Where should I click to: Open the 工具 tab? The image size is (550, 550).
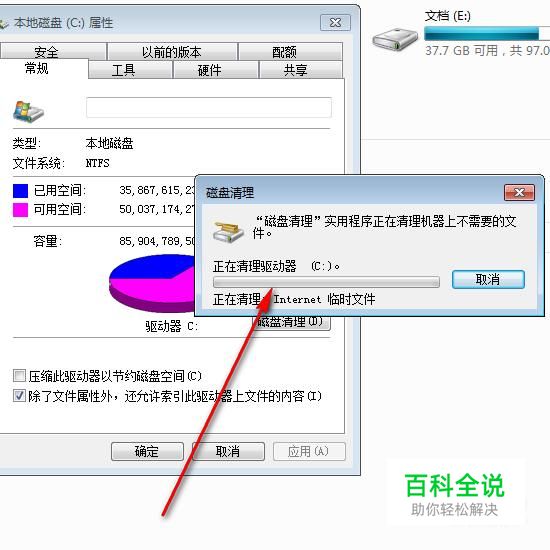tap(123, 70)
